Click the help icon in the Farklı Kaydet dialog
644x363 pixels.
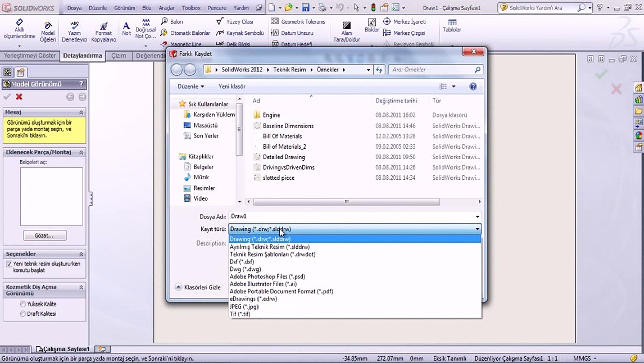473,86
